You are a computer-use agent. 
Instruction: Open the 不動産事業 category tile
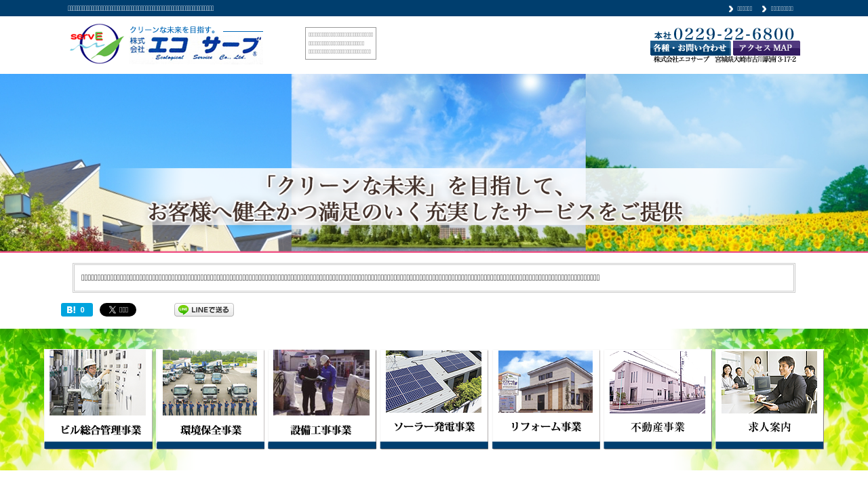[658, 399]
